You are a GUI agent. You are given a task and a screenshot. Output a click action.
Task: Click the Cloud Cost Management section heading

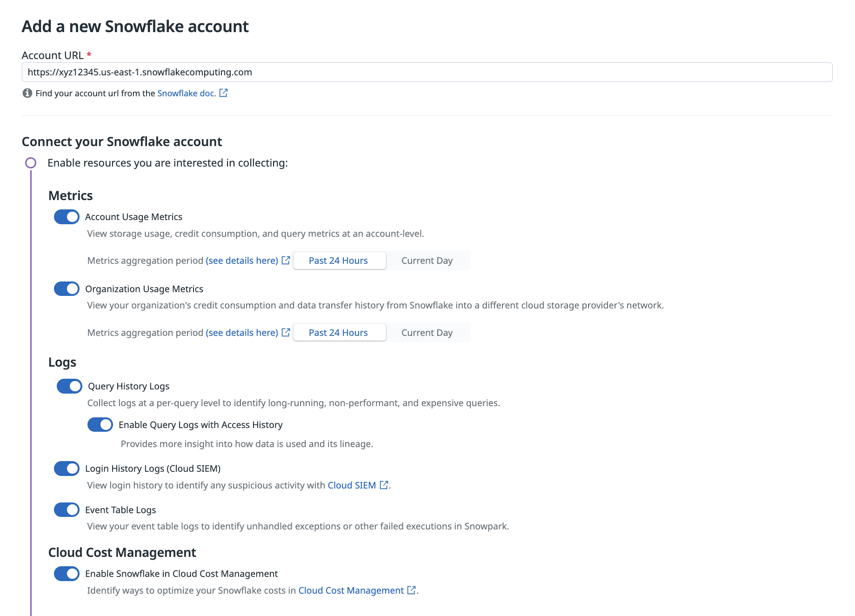click(x=122, y=552)
